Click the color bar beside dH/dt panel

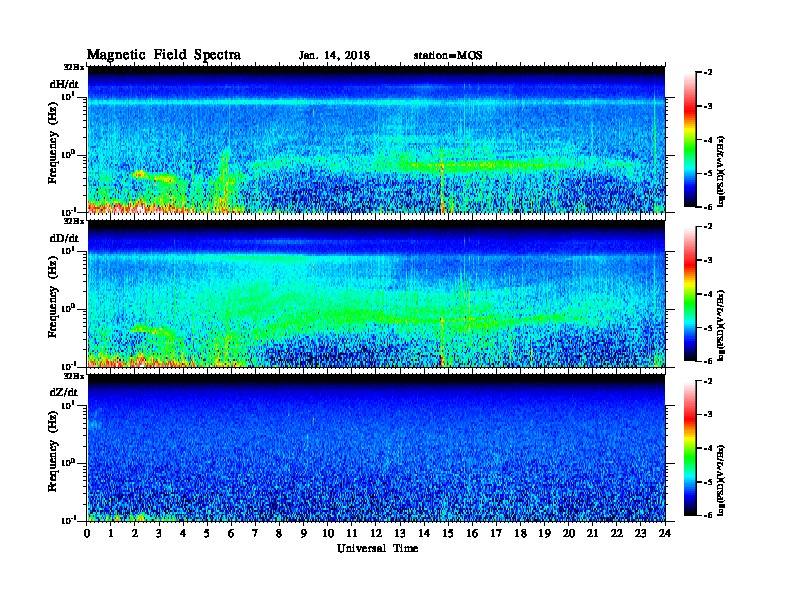690,139
